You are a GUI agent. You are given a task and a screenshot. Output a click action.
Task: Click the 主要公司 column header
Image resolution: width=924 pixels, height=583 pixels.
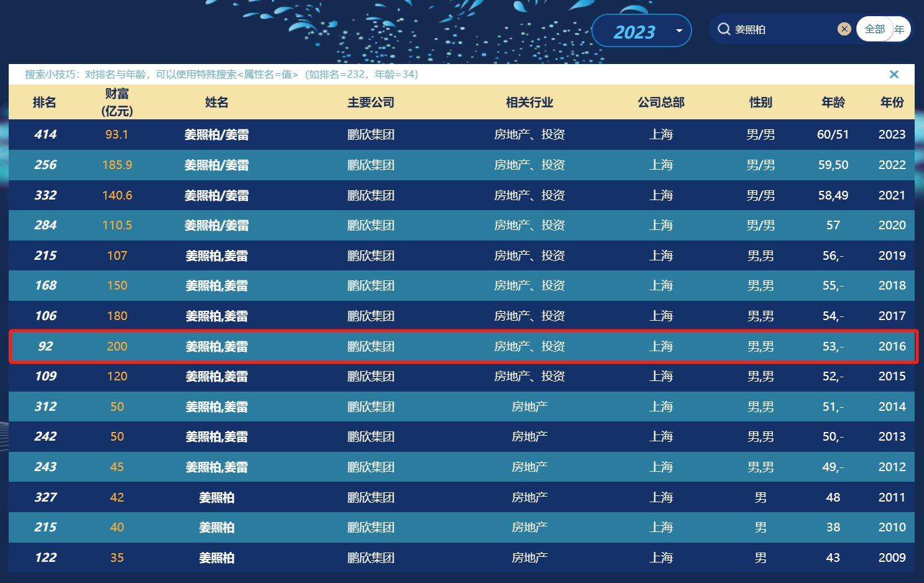click(x=371, y=103)
